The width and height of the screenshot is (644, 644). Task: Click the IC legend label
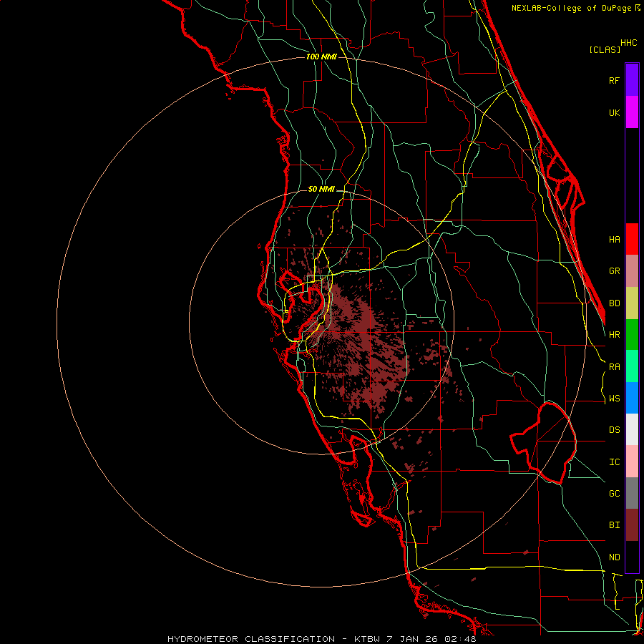coord(615,462)
